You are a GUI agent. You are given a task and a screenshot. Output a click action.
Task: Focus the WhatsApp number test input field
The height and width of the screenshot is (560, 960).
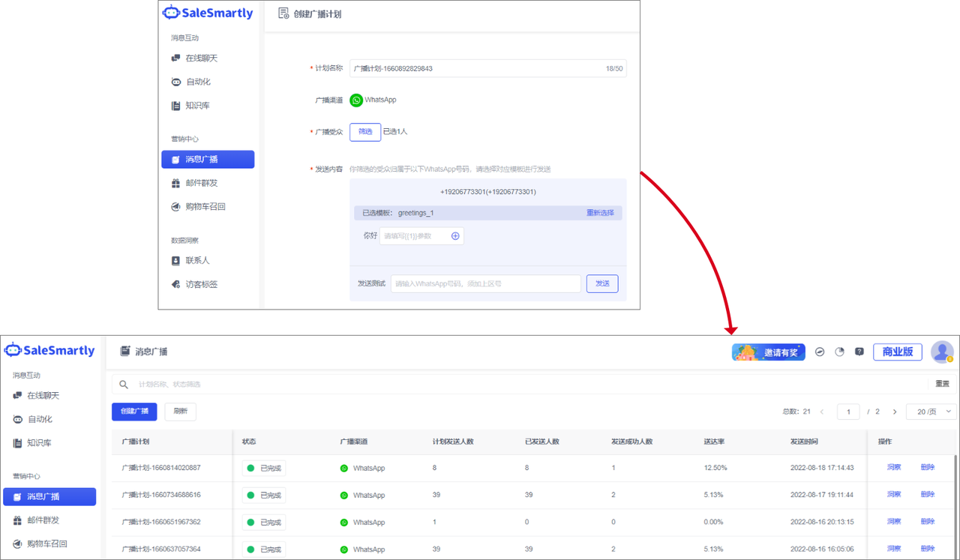click(x=485, y=284)
